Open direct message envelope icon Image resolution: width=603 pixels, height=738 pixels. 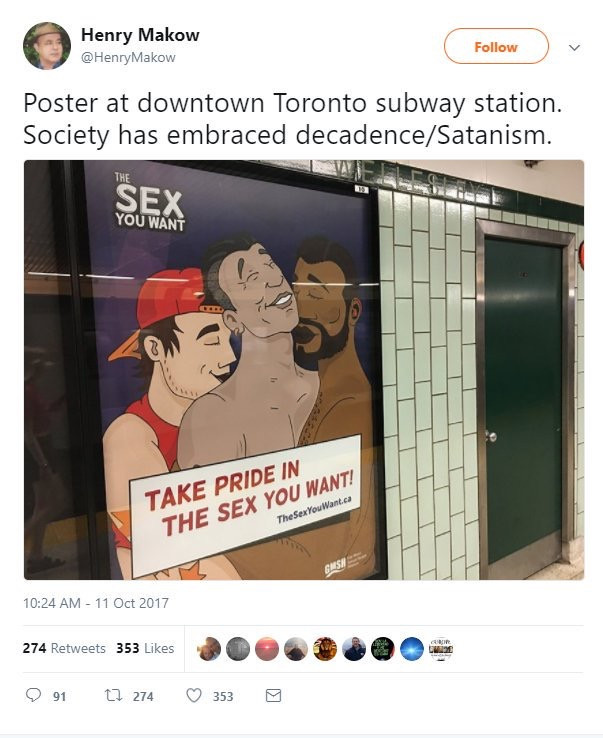tap(273, 696)
